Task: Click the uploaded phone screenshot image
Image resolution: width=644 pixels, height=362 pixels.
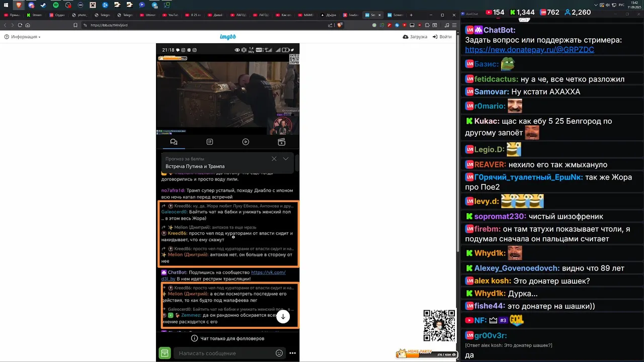Action: point(228,202)
